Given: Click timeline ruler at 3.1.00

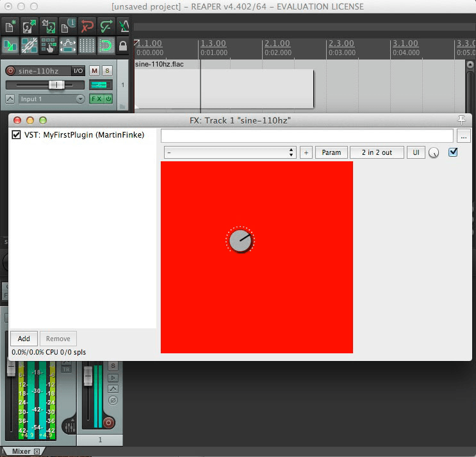Looking at the screenshot, I should tap(406, 44).
